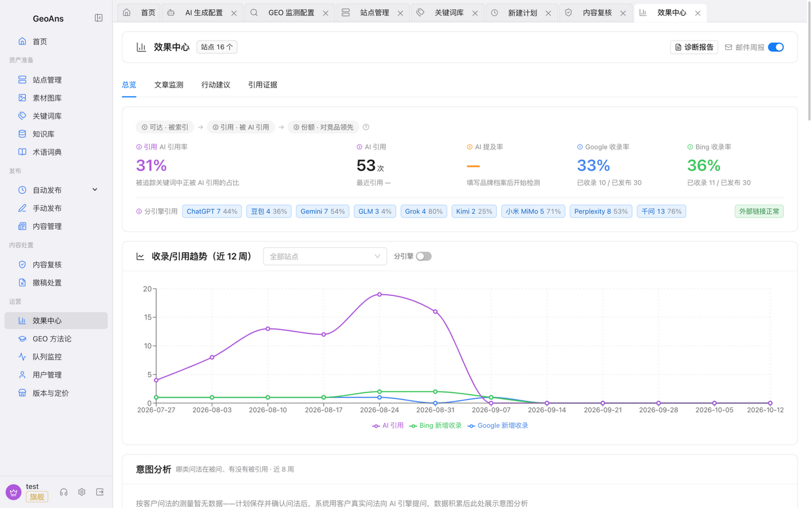This screenshot has width=812, height=508.
Task: Click the help question mark beside 份额·对竞品领先
Action: [x=366, y=127]
